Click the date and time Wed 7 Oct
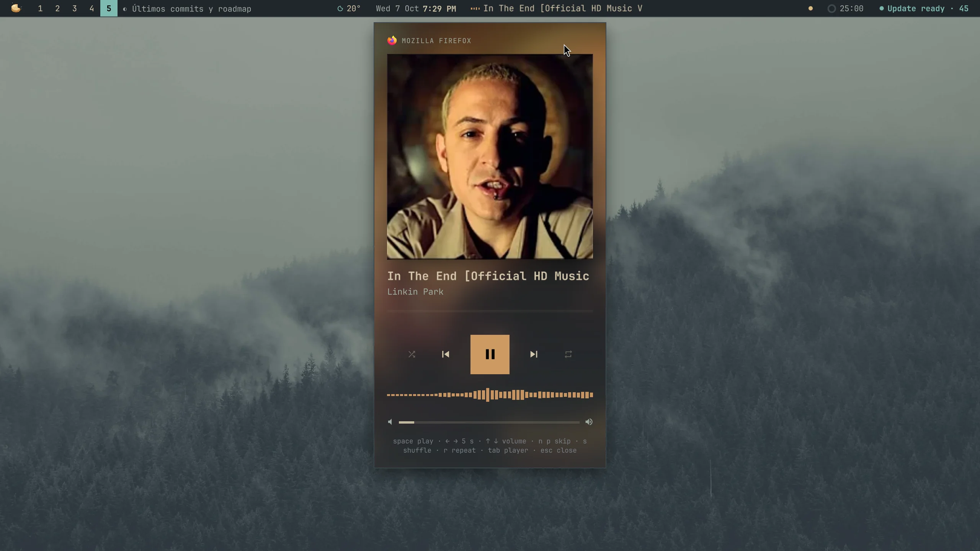 click(x=416, y=8)
